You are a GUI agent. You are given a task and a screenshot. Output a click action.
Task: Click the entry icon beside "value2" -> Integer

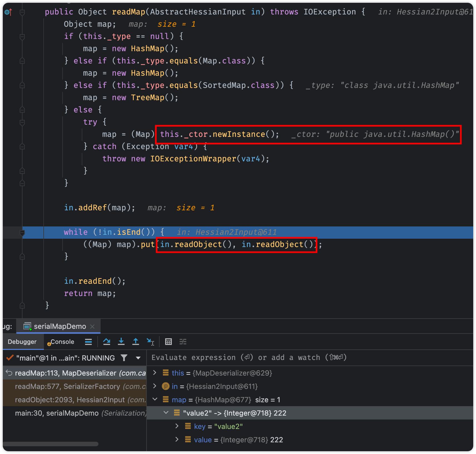click(177, 413)
